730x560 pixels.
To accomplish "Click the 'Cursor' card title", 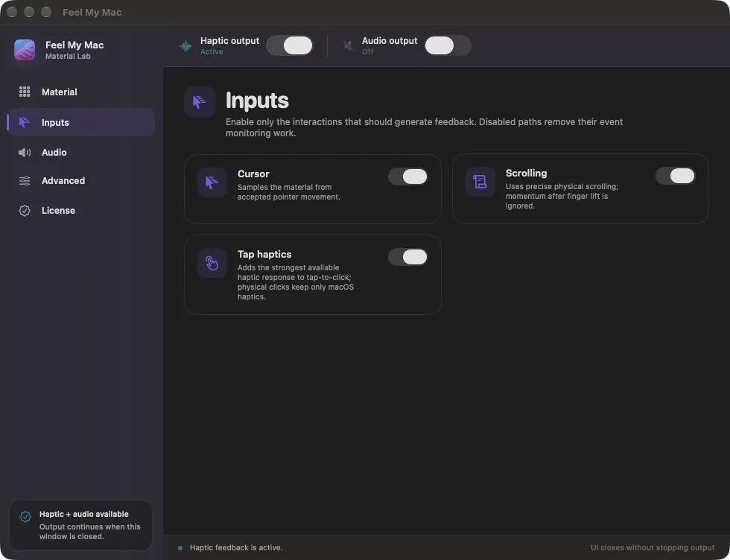I will tap(253, 174).
